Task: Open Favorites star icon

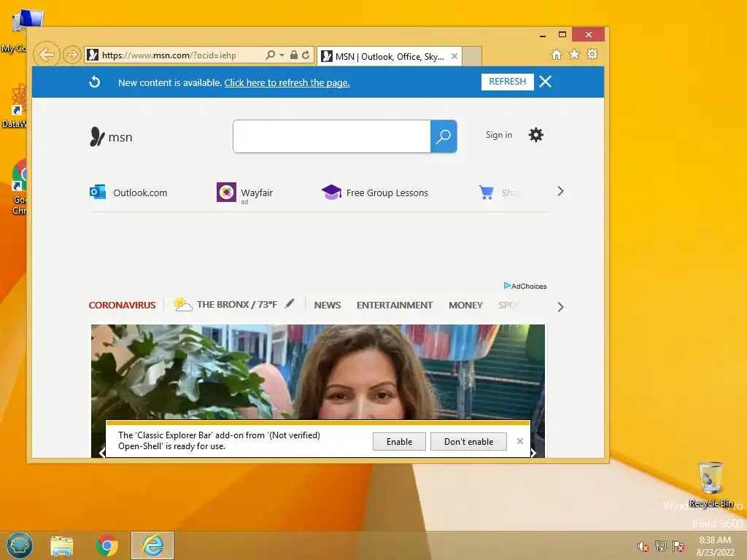Action: click(575, 54)
